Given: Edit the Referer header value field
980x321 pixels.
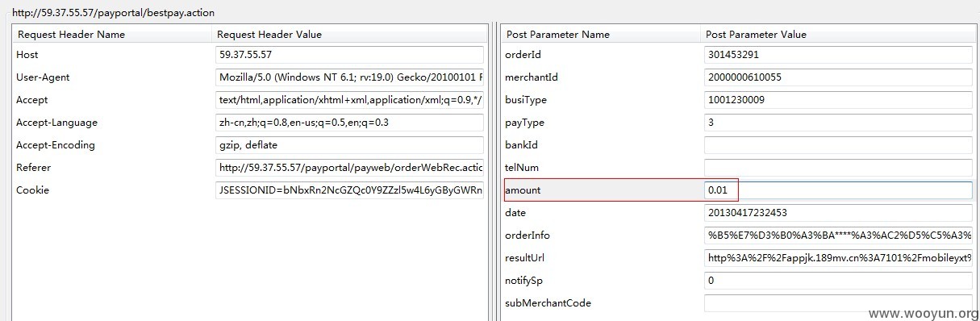Looking at the screenshot, I should pos(348,168).
